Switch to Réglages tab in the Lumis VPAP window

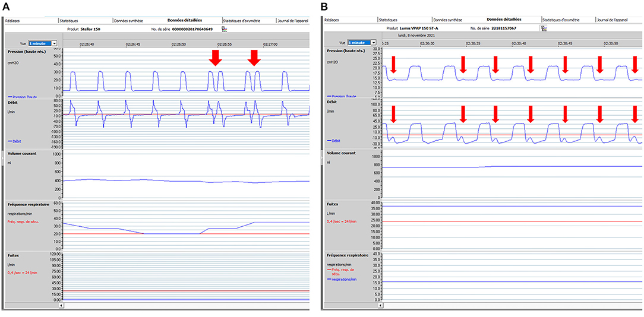[332, 20]
